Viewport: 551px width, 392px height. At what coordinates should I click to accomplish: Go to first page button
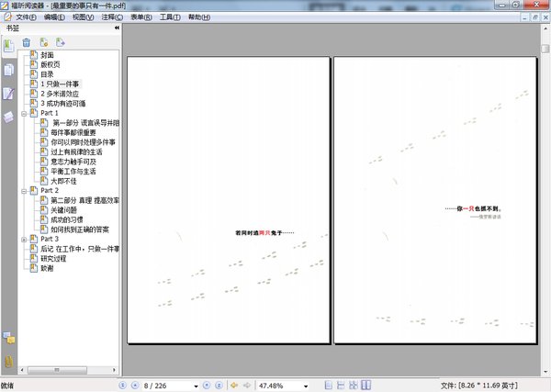[x=122, y=386]
